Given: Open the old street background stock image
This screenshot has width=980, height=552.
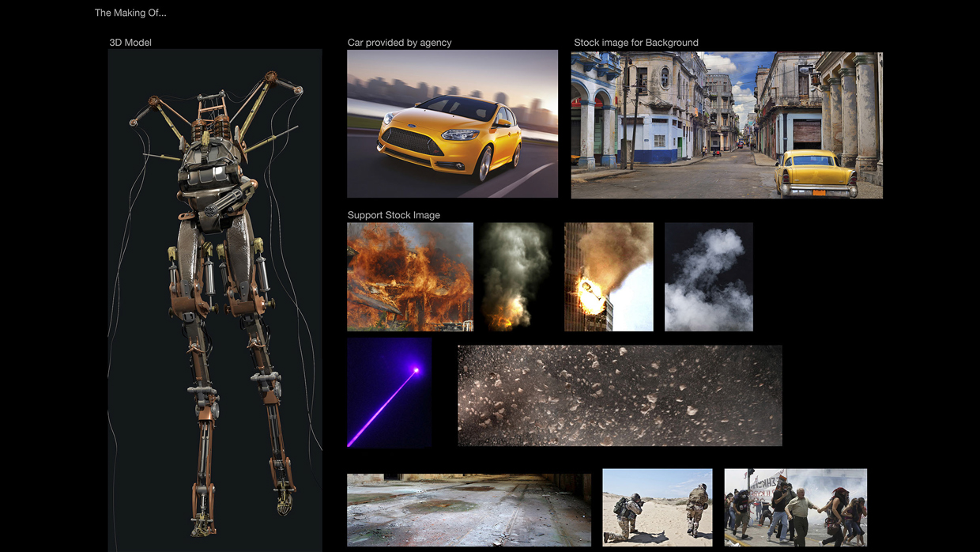Looking at the screenshot, I should pos(726,125).
